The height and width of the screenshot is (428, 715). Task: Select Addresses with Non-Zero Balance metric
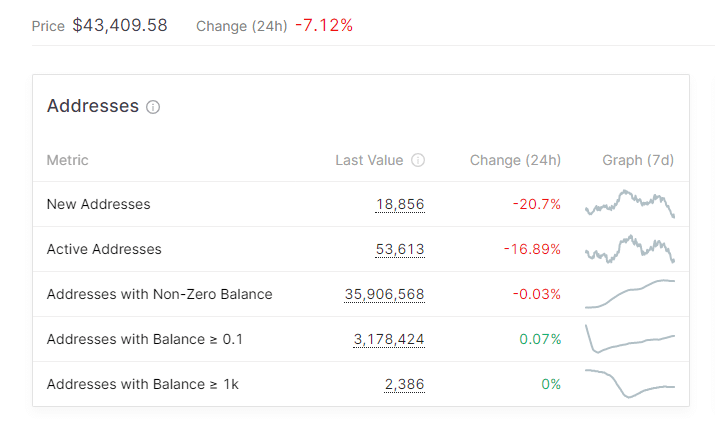click(159, 294)
